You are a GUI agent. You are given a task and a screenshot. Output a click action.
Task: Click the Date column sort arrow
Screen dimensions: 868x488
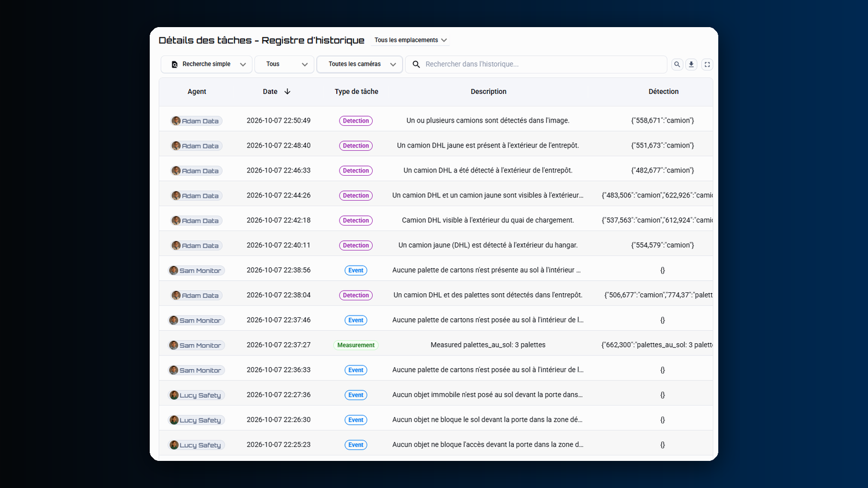pyautogui.click(x=288, y=92)
